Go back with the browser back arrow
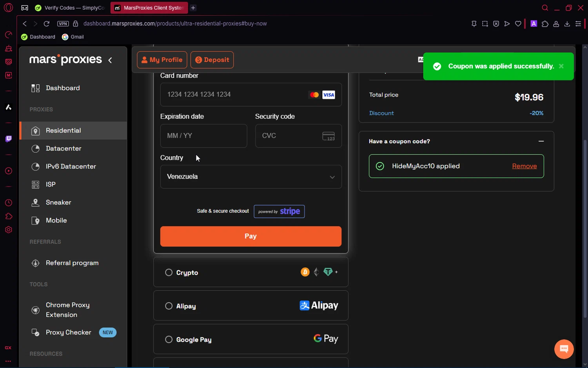 coord(25,24)
